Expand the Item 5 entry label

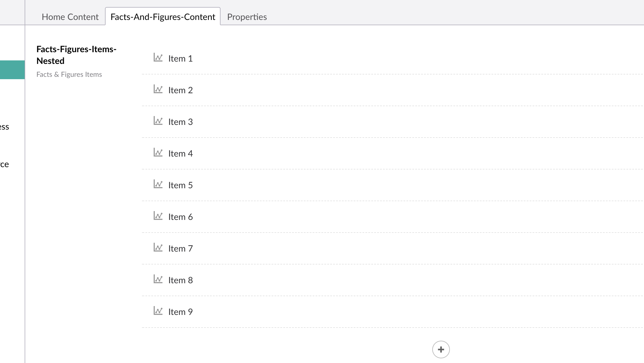[x=180, y=185]
